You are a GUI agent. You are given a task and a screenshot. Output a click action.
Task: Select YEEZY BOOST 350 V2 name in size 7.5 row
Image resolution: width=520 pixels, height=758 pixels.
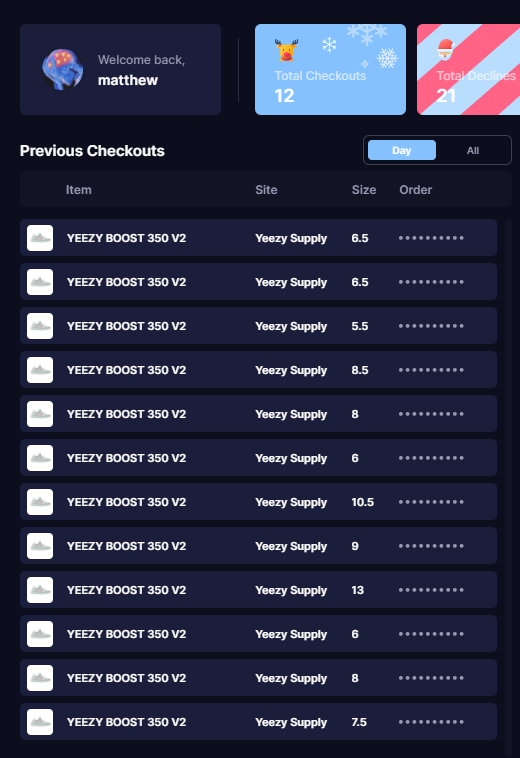coord(127,722)
